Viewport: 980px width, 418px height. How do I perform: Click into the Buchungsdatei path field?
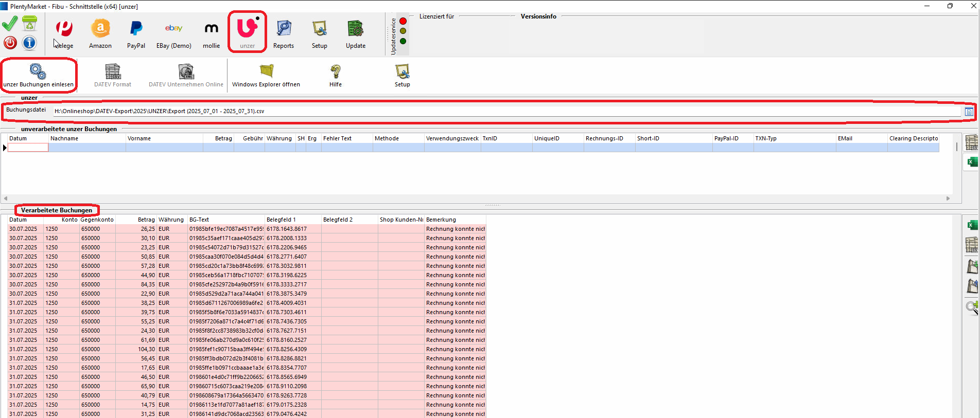(x=504, y=111)
